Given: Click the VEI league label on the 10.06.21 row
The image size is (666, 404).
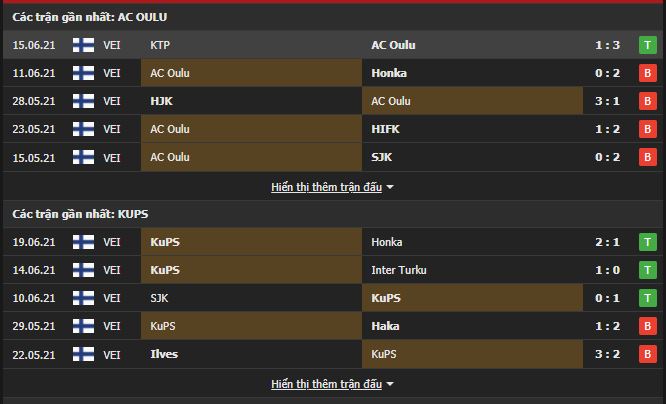Looking at the screenshot, I should (x=112, y=298).
